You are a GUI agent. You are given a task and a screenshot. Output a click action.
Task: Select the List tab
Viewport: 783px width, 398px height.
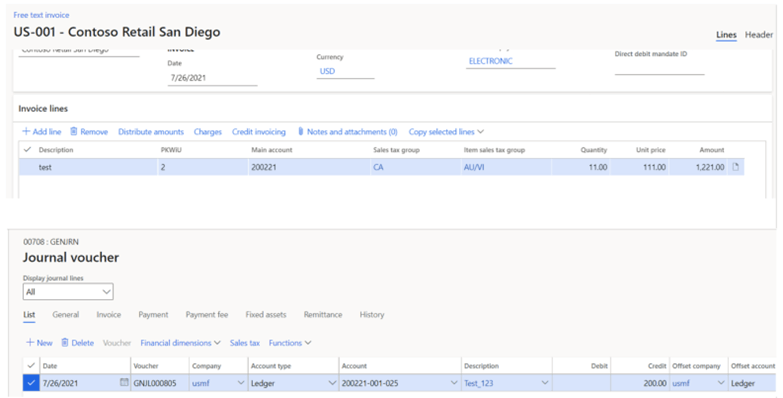tap(29, 315)
